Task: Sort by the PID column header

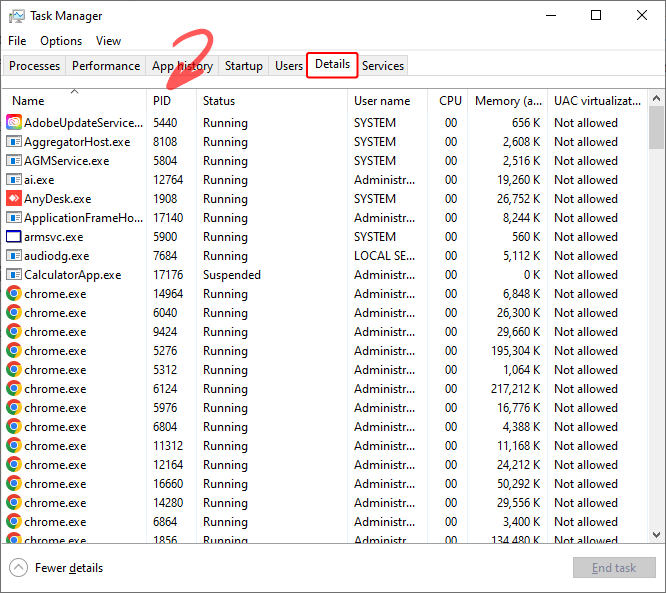Action: 162,101
